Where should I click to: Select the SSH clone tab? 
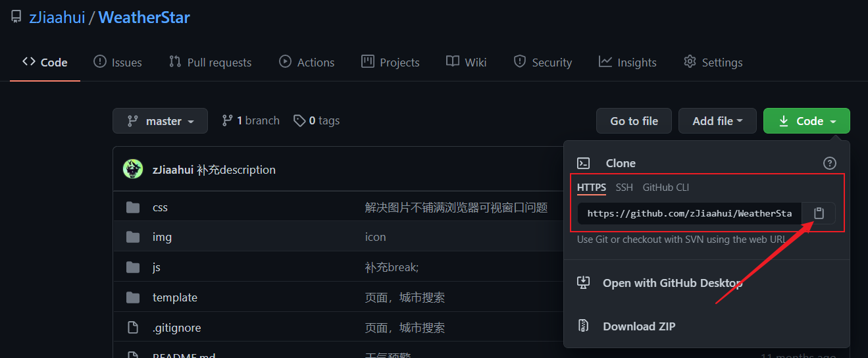(x=625, y=188)
